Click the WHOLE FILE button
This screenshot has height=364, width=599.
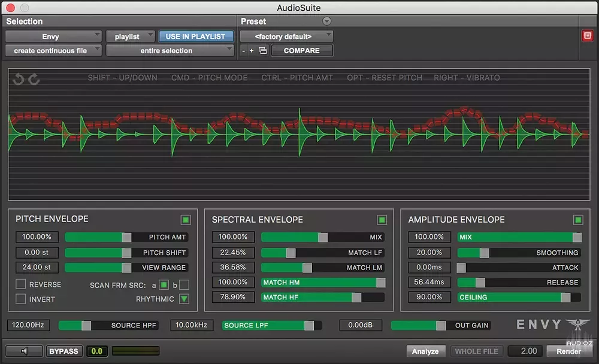pos(476,351)
